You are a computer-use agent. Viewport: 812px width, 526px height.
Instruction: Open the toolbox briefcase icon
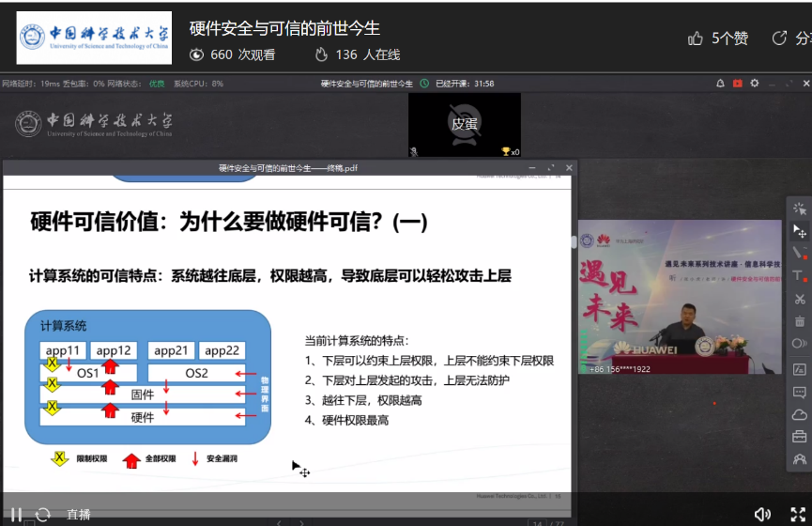pos(799,437)
